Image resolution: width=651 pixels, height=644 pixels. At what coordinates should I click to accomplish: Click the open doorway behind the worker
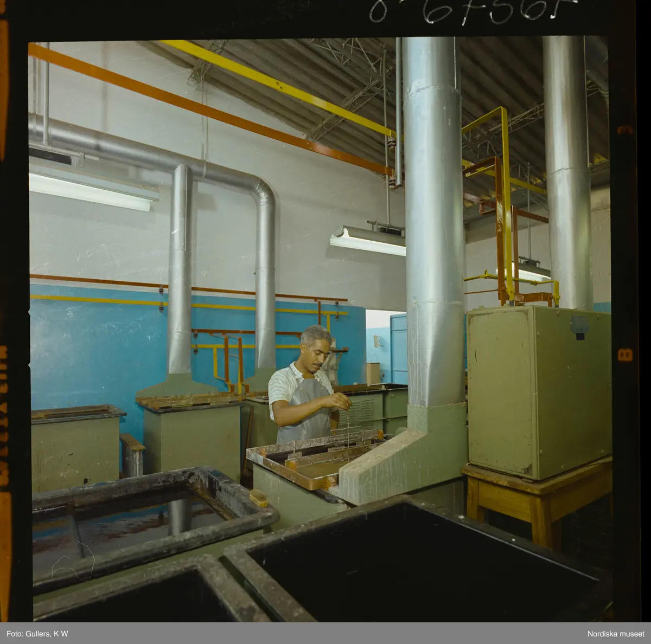(x=385, y=342)
